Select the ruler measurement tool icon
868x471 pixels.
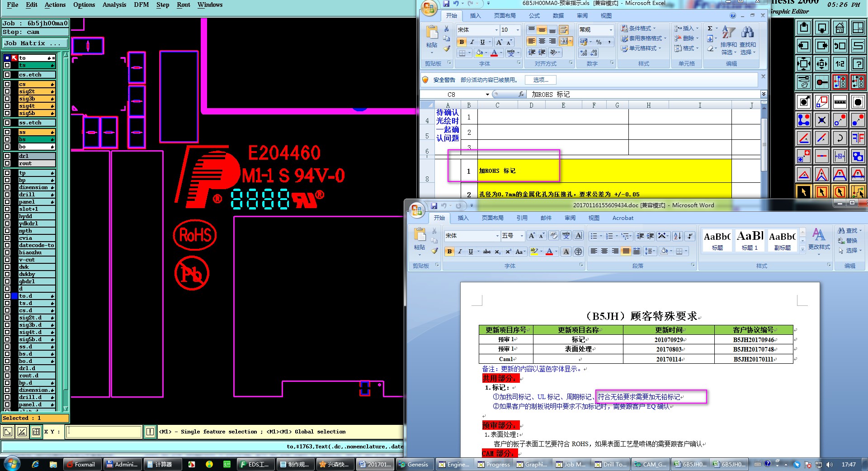point(840,102)
